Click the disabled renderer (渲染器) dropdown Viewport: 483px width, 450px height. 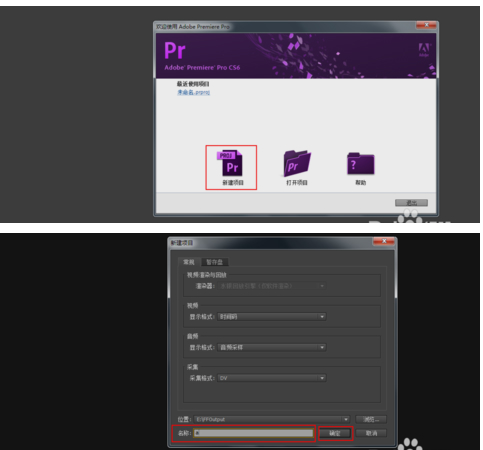pyautogui.click(x=272, y=286)
